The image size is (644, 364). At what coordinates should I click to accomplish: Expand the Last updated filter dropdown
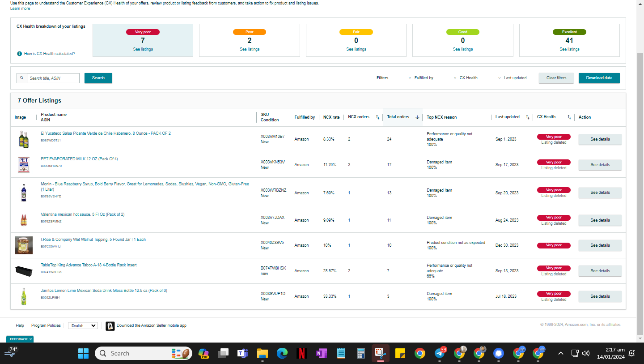pos(513,78)
